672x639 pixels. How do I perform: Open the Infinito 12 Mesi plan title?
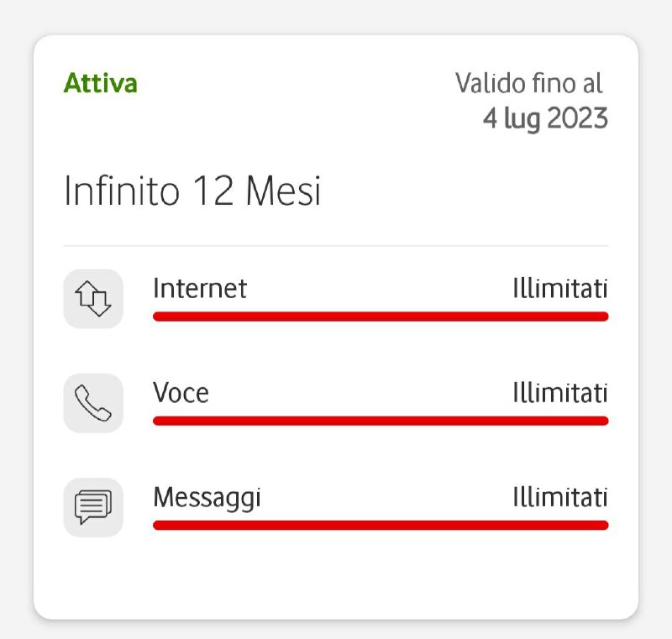pos(192,192)
